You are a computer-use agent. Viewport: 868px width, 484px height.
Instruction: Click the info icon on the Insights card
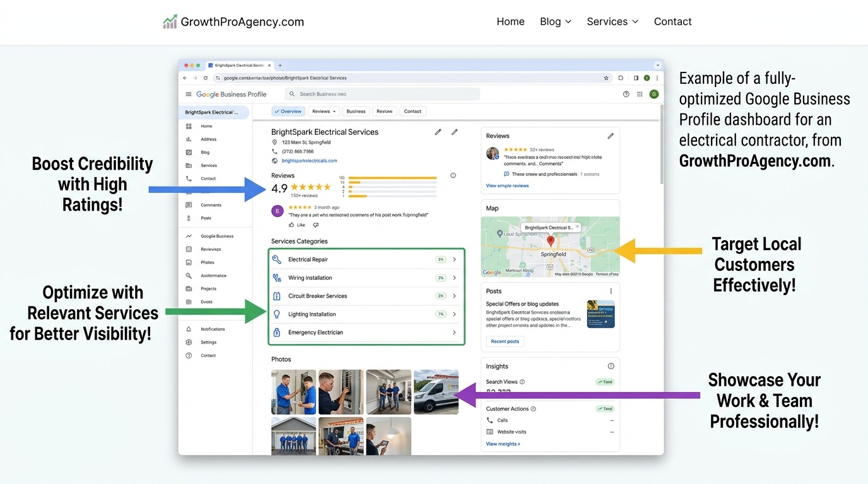pyautogui.click(x=611, y=366)
